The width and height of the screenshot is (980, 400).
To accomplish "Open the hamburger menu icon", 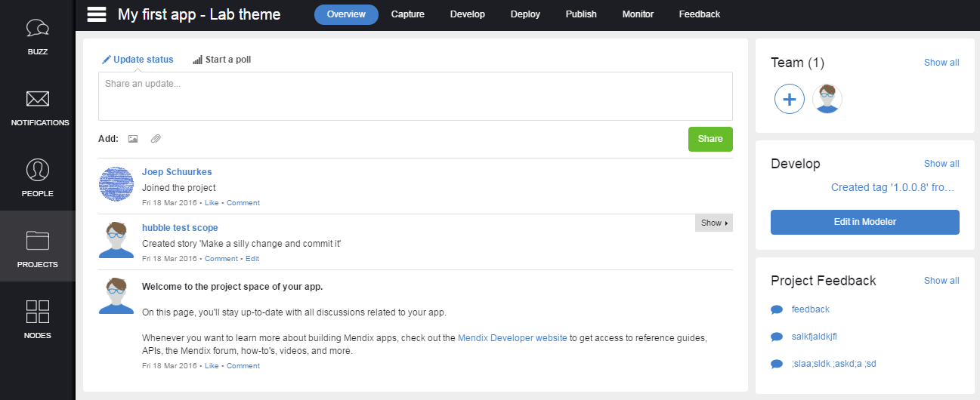I will pyautogui.click(x=96, y=14).
